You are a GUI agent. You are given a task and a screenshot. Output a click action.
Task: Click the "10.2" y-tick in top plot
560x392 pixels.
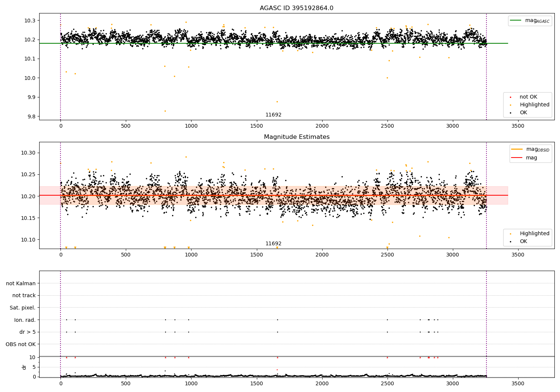pos(30,40)
